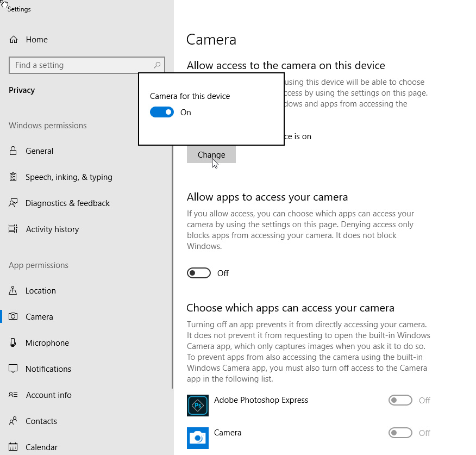Open Contacts permissions page
The height and width of the screenshot is (455, 476).
[41, 421]
